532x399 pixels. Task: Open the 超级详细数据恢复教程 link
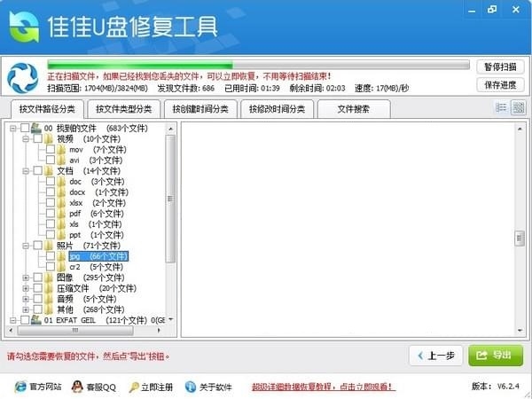pos(323,387)
